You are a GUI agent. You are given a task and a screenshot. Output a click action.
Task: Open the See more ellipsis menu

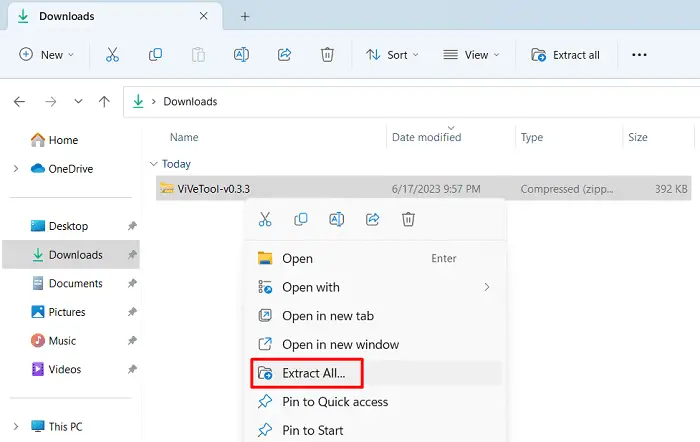click(640, 55)
